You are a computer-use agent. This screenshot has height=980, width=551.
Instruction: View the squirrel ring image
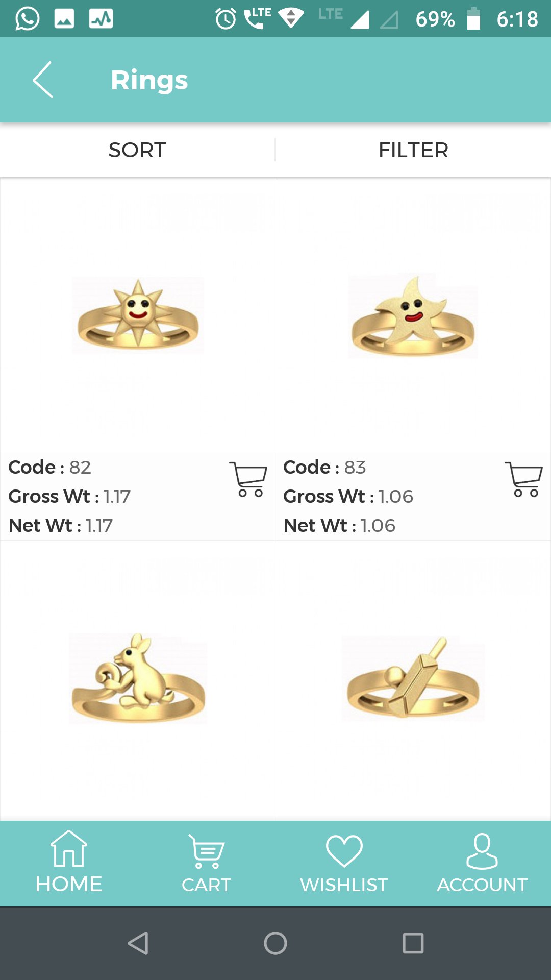(x=138, y=678)
